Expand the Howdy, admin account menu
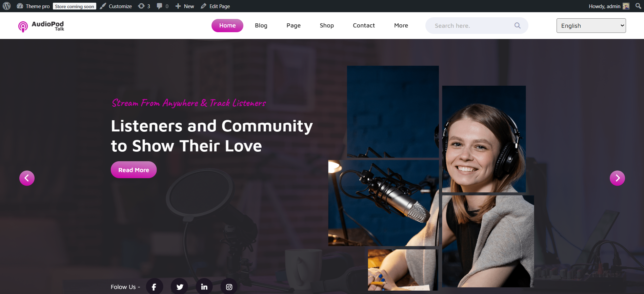This screenshot has height=294, width=644. 608,6
